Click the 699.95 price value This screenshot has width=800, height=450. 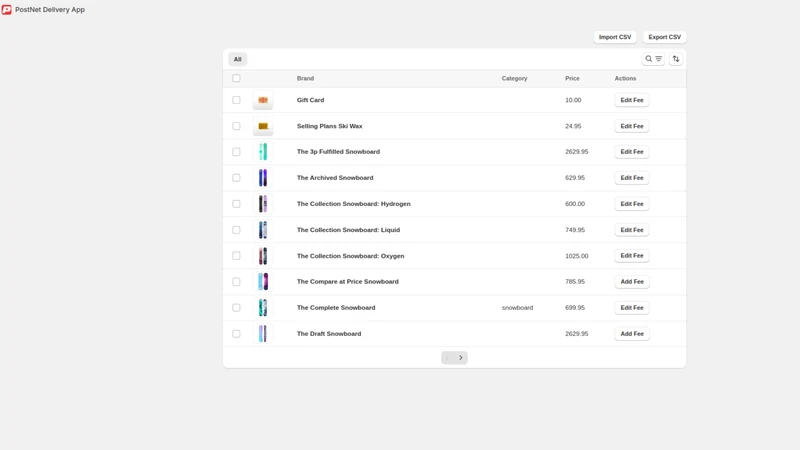point(575,308)
